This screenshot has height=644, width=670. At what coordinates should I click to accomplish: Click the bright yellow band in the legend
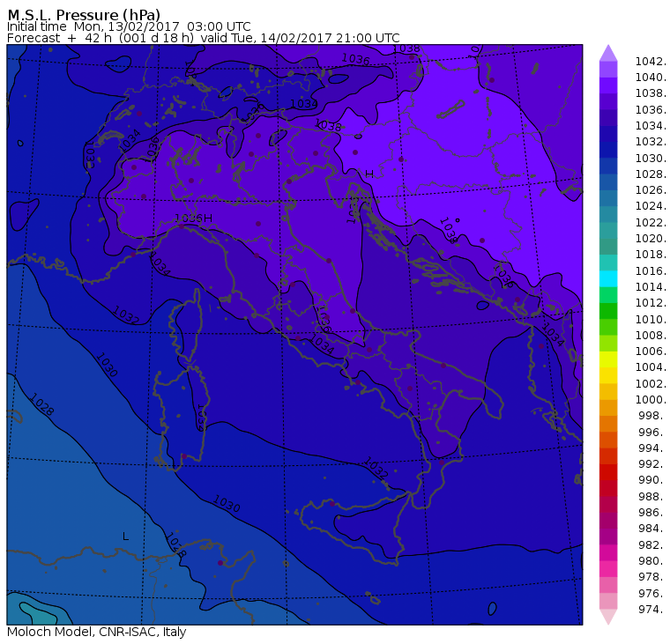[x=608, y=359]
